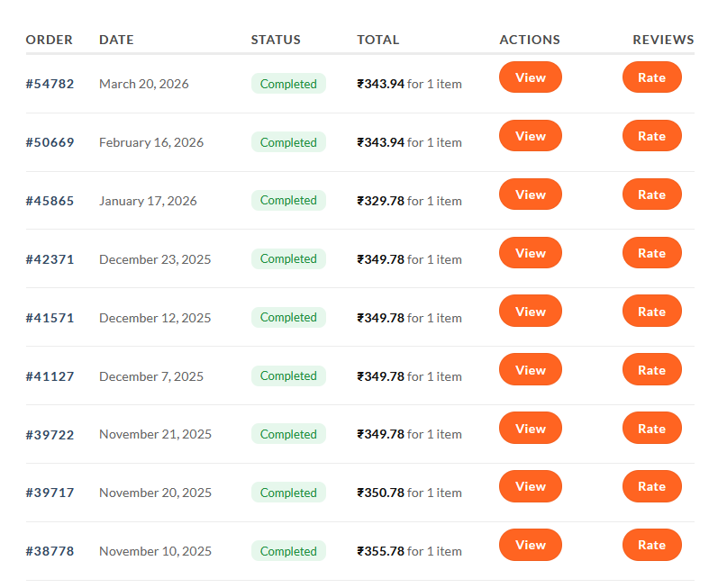718x588 pixels.
Task: Select order #39722 number link
Action: coord(50,435)
